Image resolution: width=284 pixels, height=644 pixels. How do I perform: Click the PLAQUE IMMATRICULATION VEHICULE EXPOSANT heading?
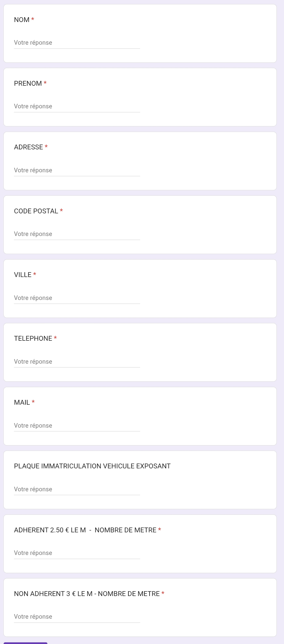92,466
